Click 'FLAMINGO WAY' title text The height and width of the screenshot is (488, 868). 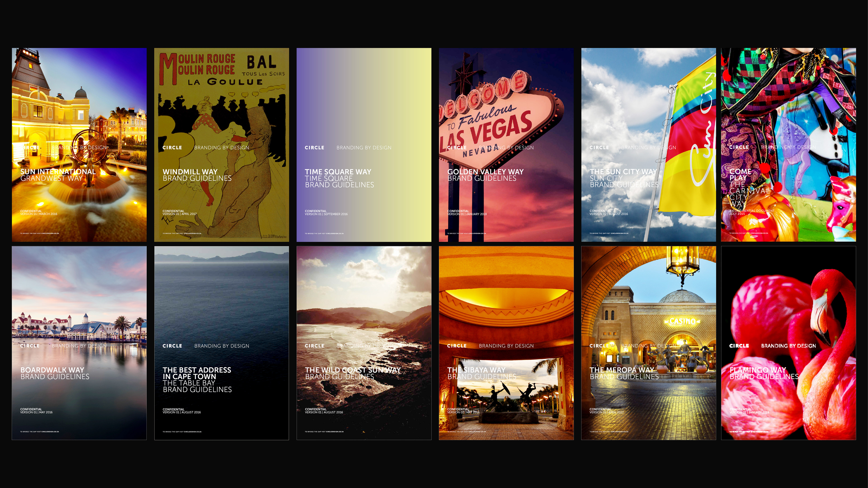(758, 370)
